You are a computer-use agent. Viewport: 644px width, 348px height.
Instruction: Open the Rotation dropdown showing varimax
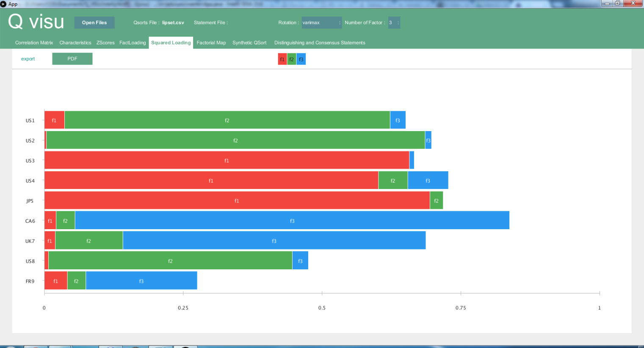(x=321, y=22)
